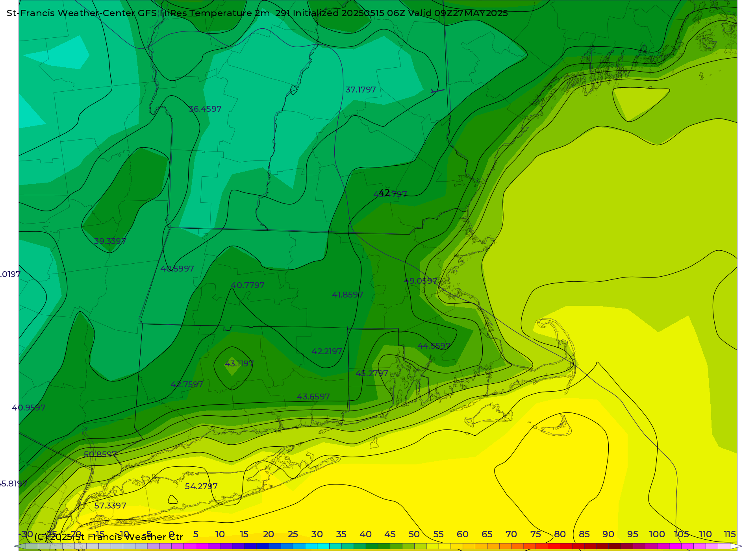Click the color bar tick label 30
The width and height of the screenshot is (756, 551).
coord(317,534)
